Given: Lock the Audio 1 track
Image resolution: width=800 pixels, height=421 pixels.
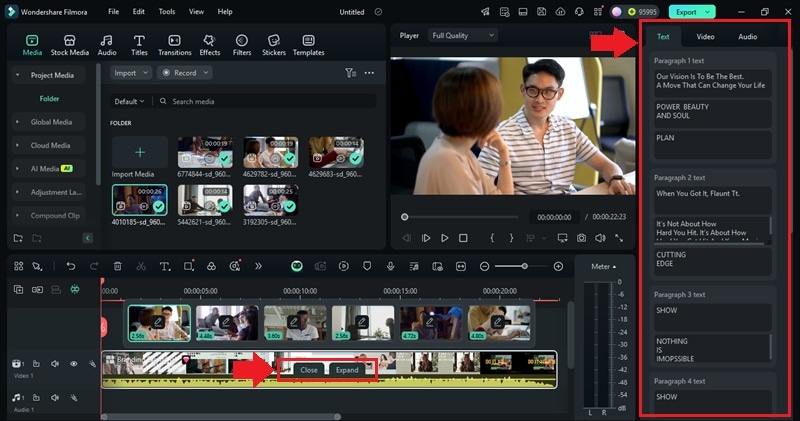Looking at the screenshot, I should click(36, 398).
